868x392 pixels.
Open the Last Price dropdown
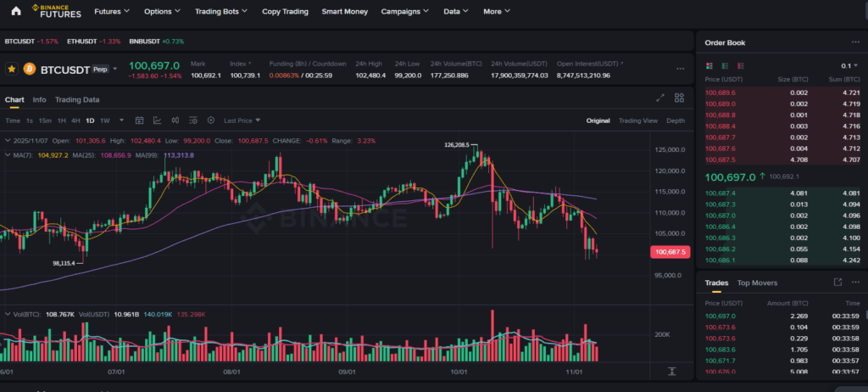tap(242, 120)
